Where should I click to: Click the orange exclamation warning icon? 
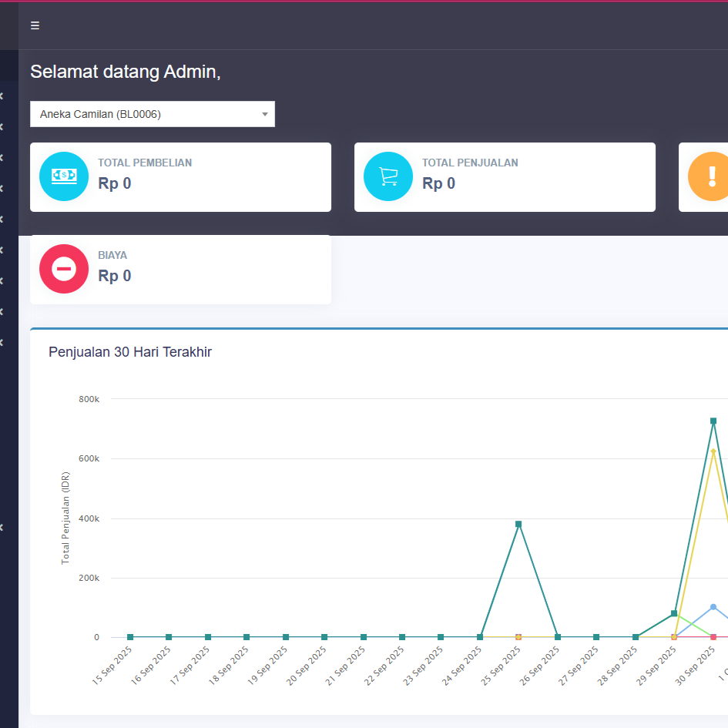(711, 176)
